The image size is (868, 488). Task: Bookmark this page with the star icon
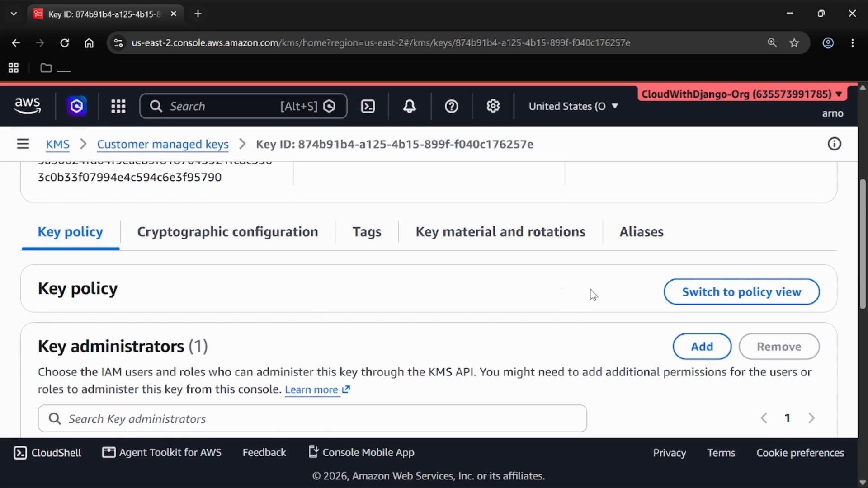(x=794, y=43)
